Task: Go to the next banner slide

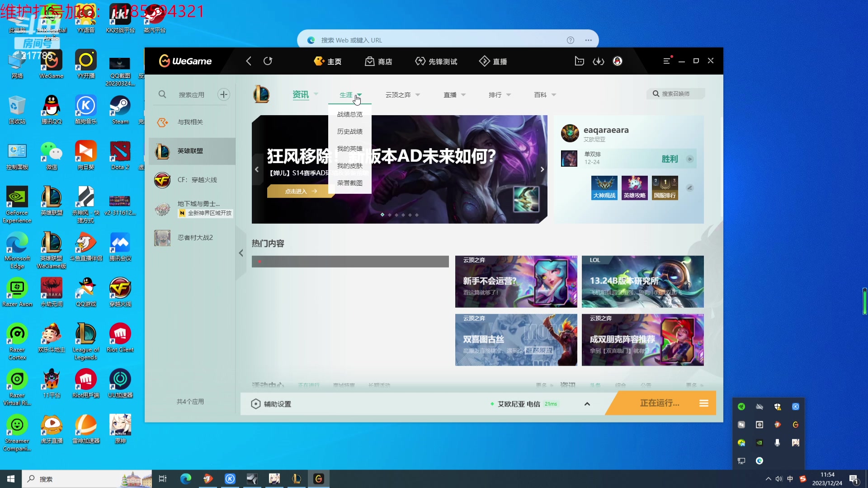Action: pos(542,169)
